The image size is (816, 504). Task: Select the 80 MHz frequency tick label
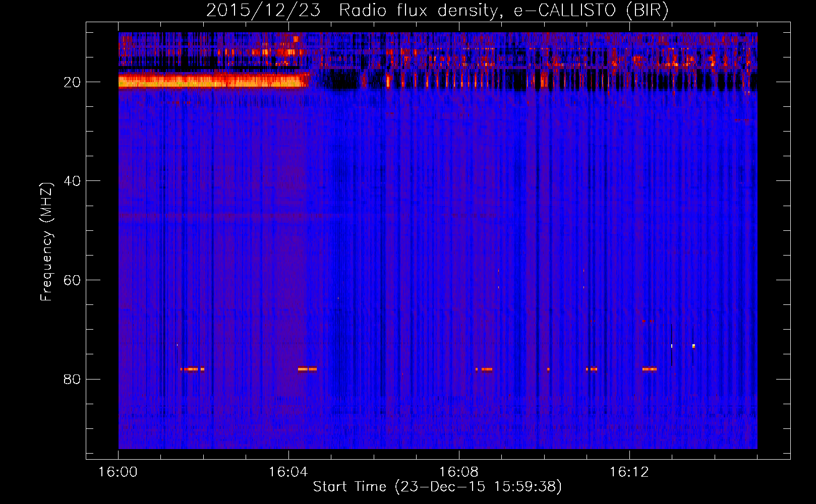[73, 379]
